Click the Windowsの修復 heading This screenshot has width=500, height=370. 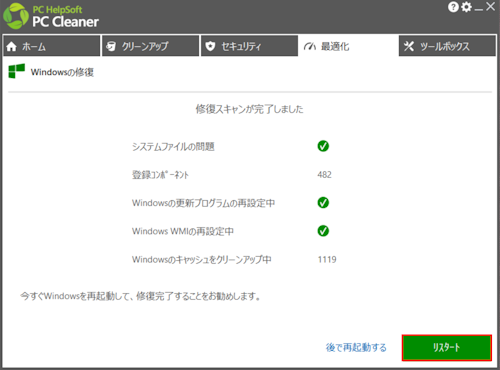point(62,72)
